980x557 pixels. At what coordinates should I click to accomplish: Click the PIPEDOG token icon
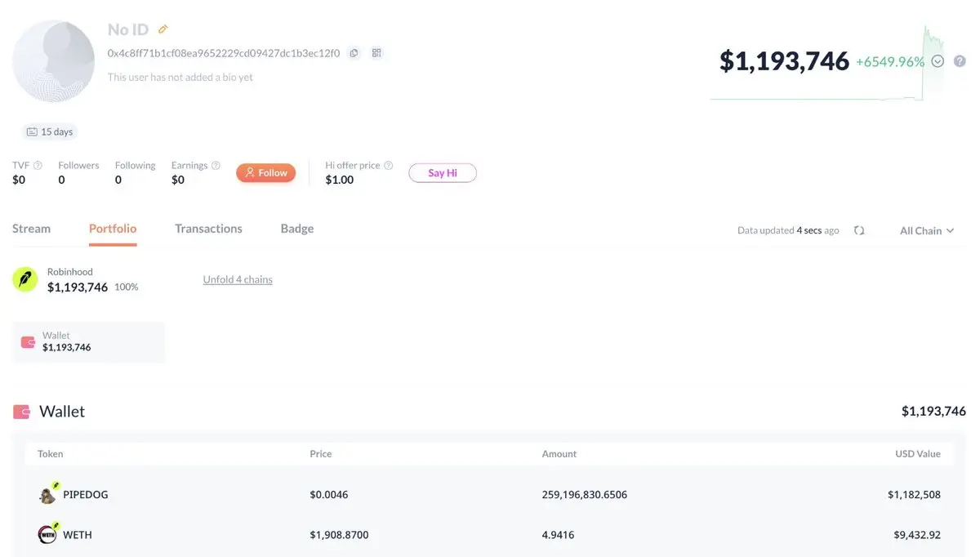pos(48,494)
